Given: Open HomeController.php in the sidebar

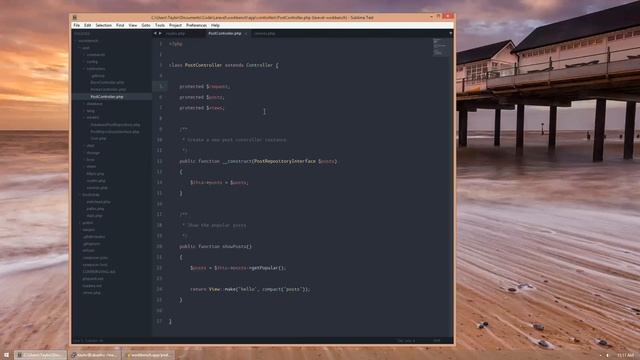Looking at the screenshot, I should [x=109, y=89].
